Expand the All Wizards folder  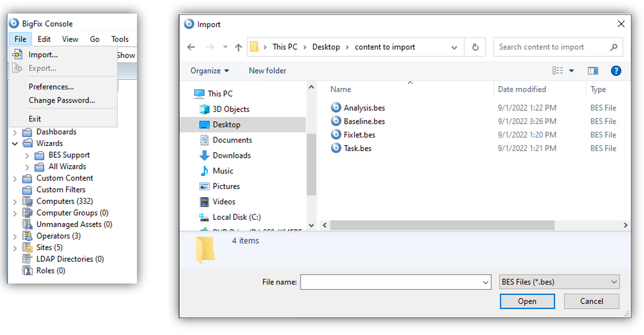tap(27, 167)
